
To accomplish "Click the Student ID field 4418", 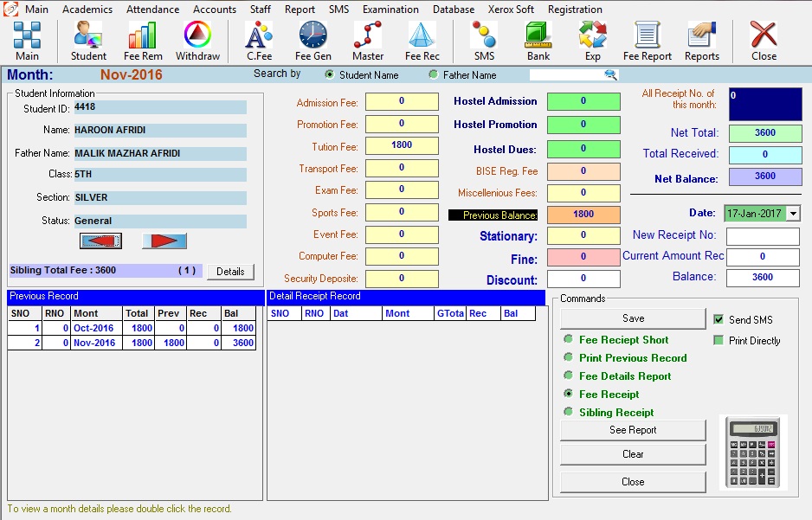I will click(160, 107).
